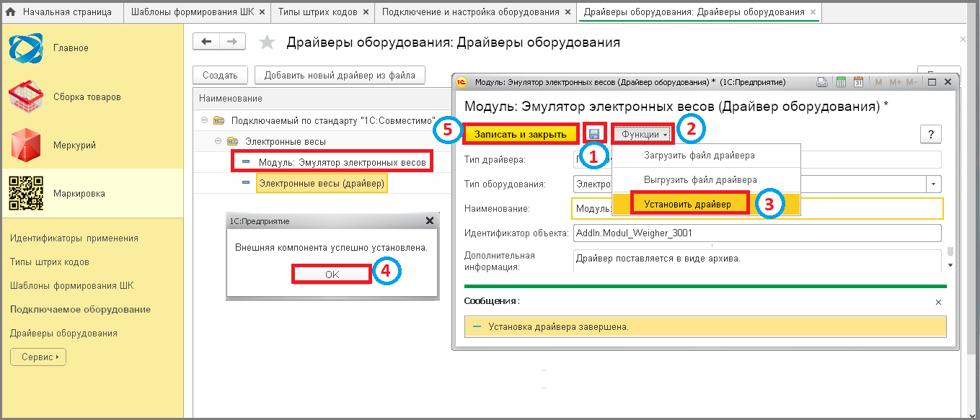Open the Сборка товаров basket icon
Screen dimensions: 980x420
point(26,97)
